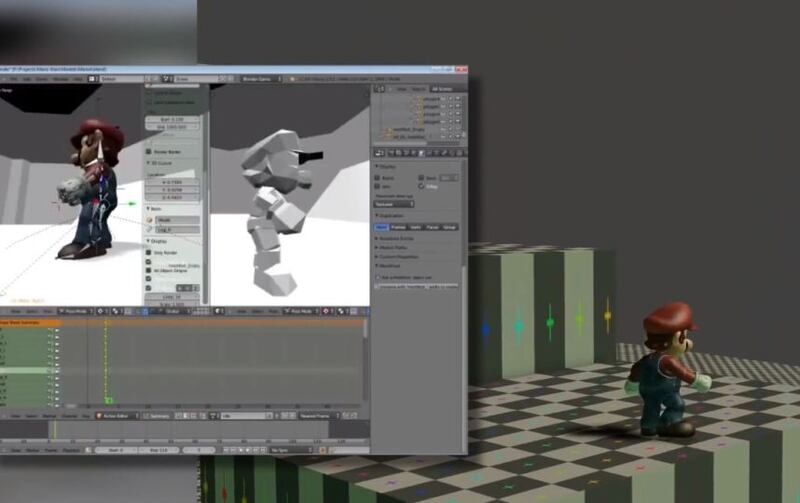Select Faces duplication option

[432, 227]
